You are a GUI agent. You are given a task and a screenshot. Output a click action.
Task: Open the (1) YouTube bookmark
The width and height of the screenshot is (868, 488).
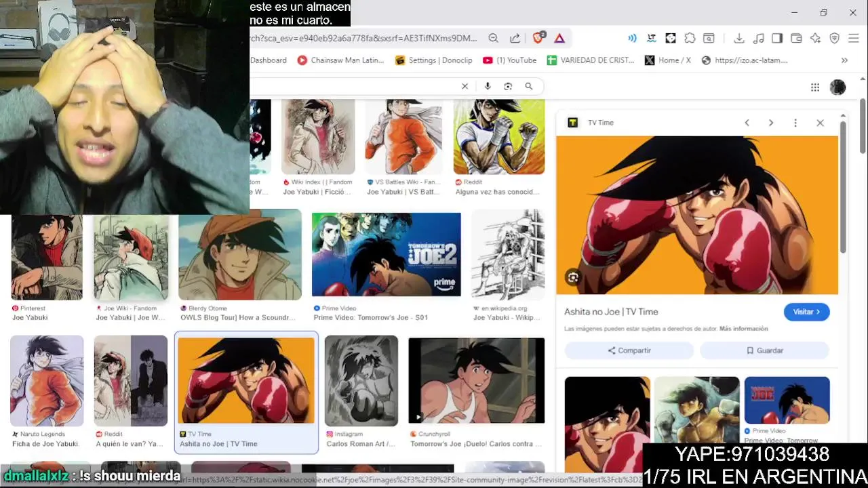[x=509, y=60]
